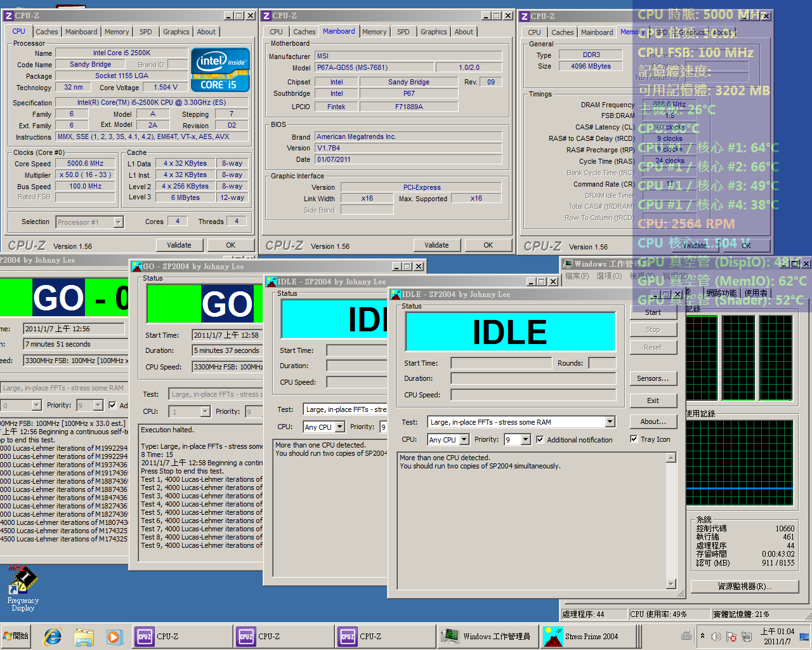The width and height of the screenshot is (812, 650).
Task: Open the 使用者 tab in Task Manager
Action: click(756, 293)
